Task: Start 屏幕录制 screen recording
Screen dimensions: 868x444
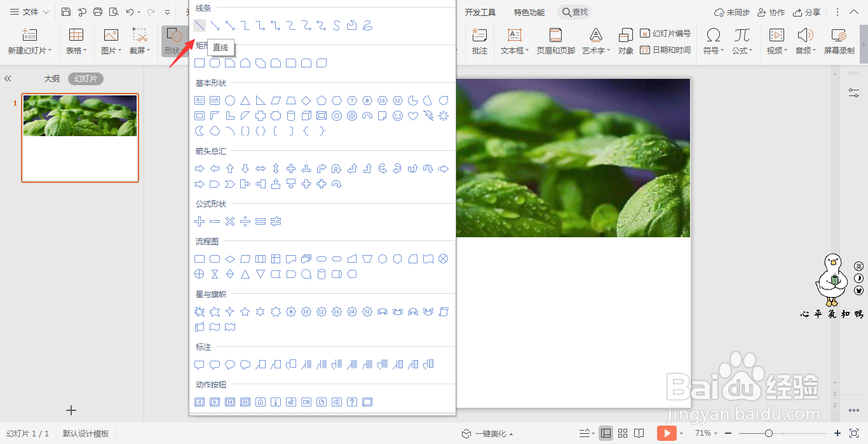Action: tap(839, 41)
